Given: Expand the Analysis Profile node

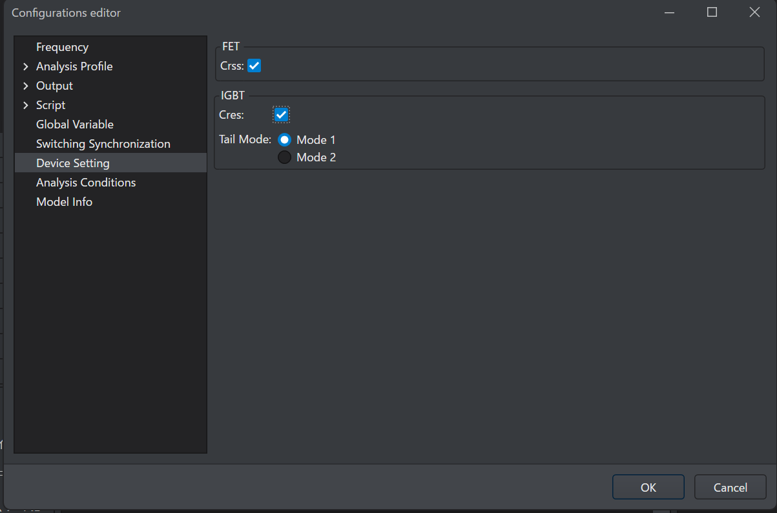Looking at the screenshot, I should (26, 66).
